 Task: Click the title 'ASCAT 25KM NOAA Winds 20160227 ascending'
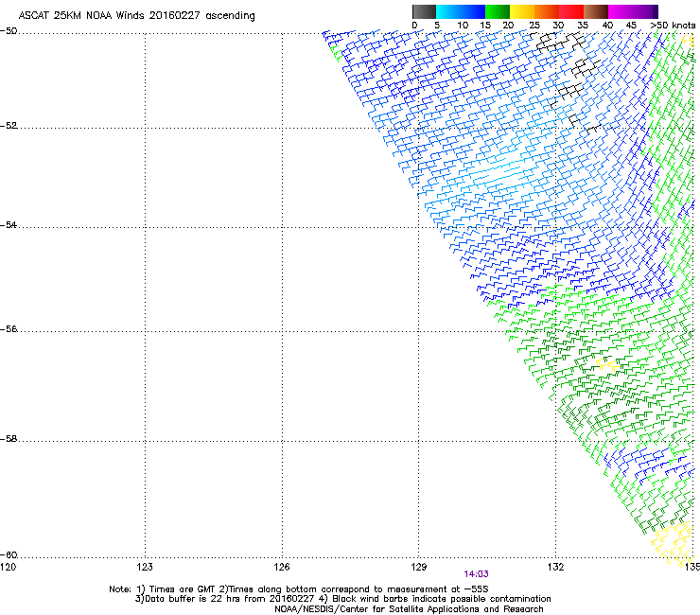click(x=136, y=16)
